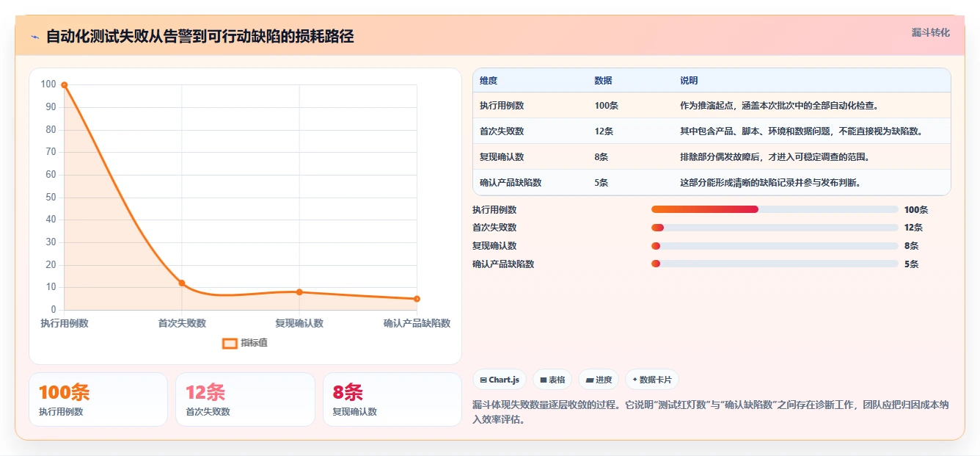Click the 50 y-axis tick label
Viewport: 980px width, 456px height.
tap(51, 198)
